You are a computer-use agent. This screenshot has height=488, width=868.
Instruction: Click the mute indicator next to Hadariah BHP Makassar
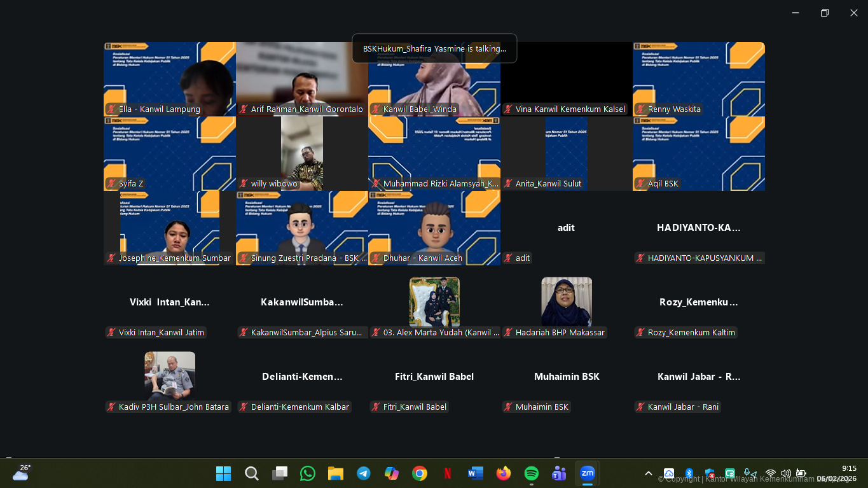pyautogui.click(x=507, y=332)
